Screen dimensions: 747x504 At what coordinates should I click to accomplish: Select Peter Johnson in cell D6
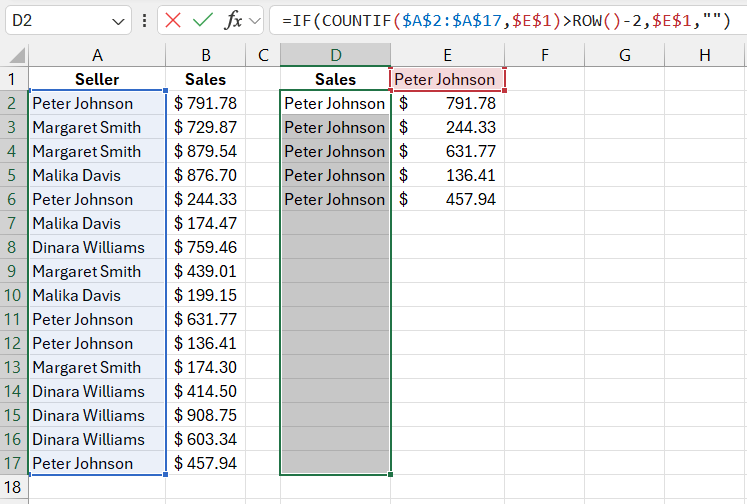(x=335, y=199)
